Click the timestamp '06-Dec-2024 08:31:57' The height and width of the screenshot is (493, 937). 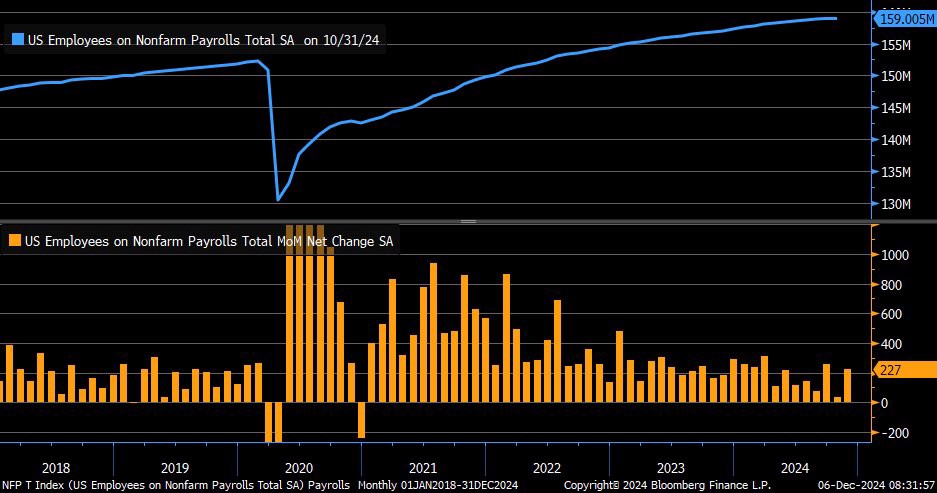pyautogui.click(x=876, y=485)
